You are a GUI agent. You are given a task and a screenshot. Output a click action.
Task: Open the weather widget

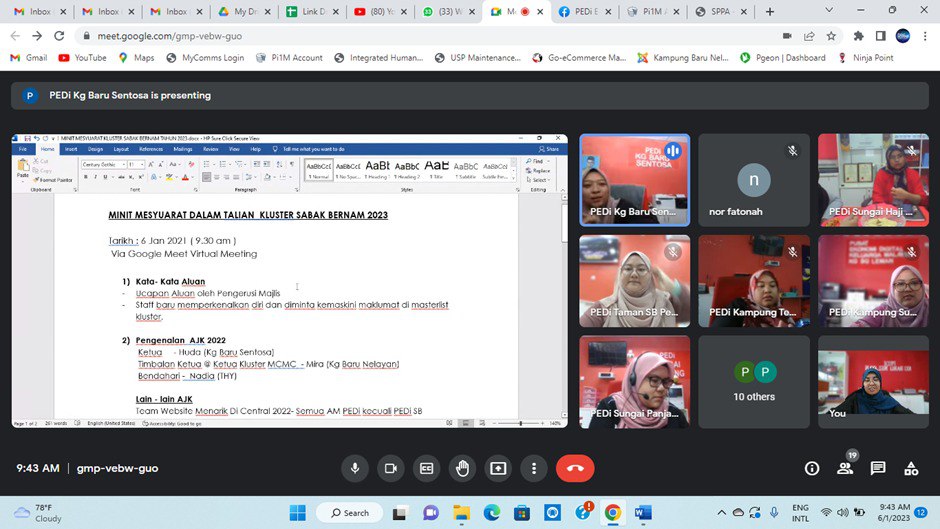pyautogui.click(x=38, y=513)
